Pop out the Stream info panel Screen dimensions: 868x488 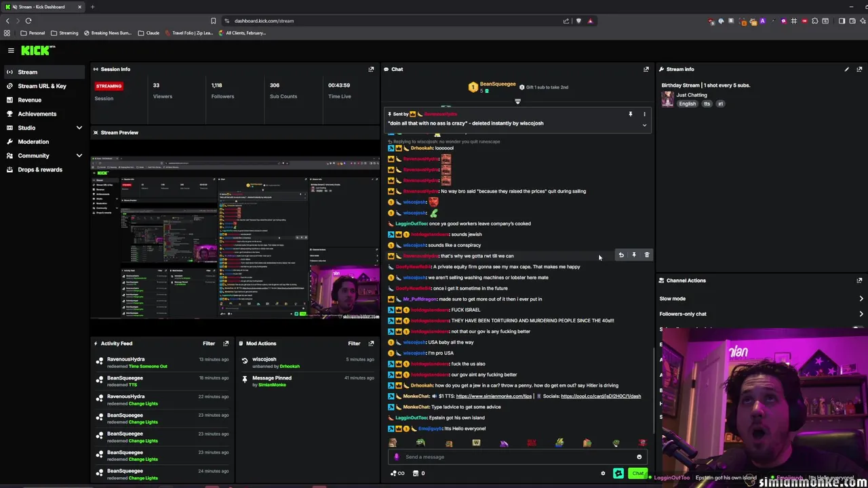[859, 69]
